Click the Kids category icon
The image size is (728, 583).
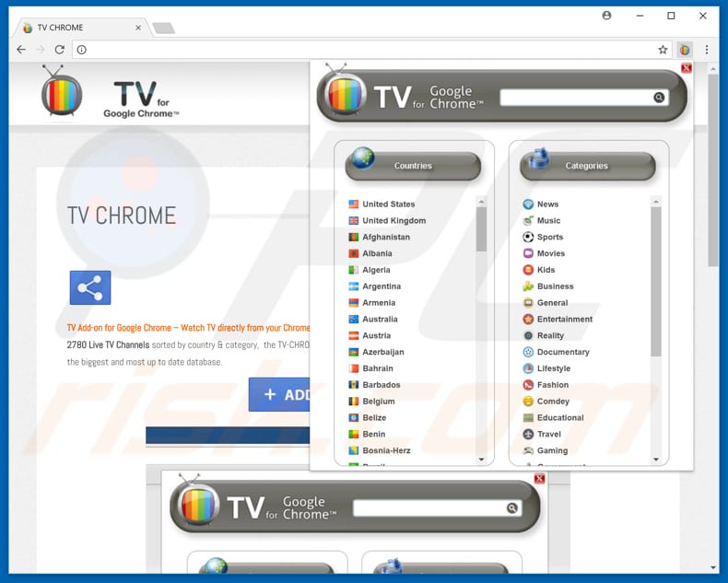[528, 270]
